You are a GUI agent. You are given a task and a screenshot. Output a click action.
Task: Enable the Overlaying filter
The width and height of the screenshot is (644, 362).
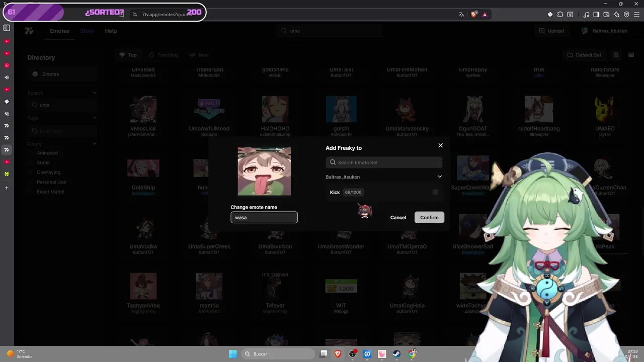pyautogui.click(x=48, y=172)
